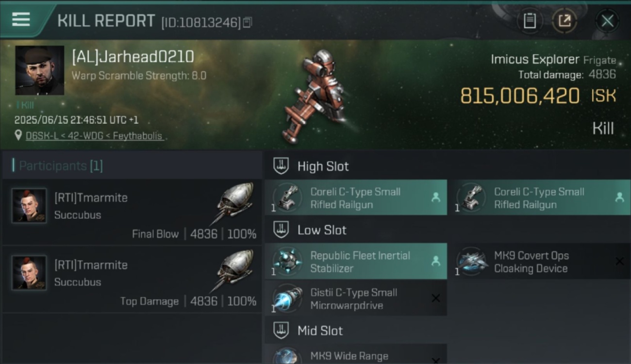Screen dimensions: 631x364
Task: Select Jarhead0210's pilot portrait
Action: point(39,70)
